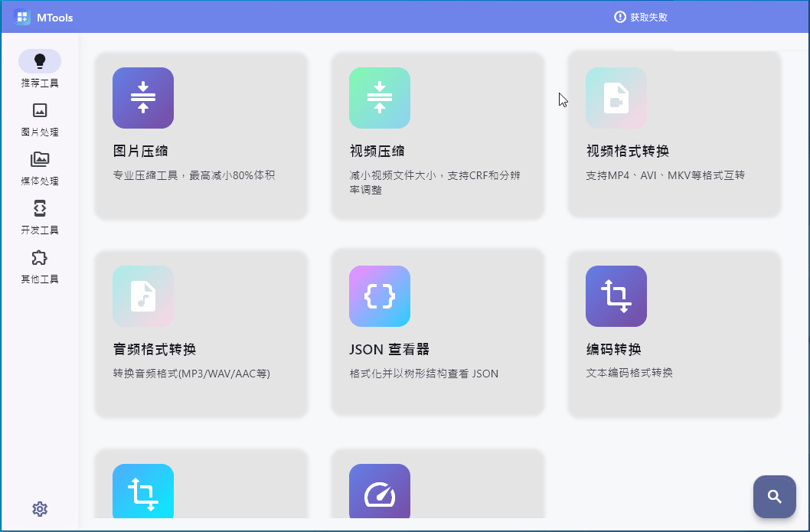
Task: Click the blue crop icon in bottom row
Action: click(x=143, y=494)
